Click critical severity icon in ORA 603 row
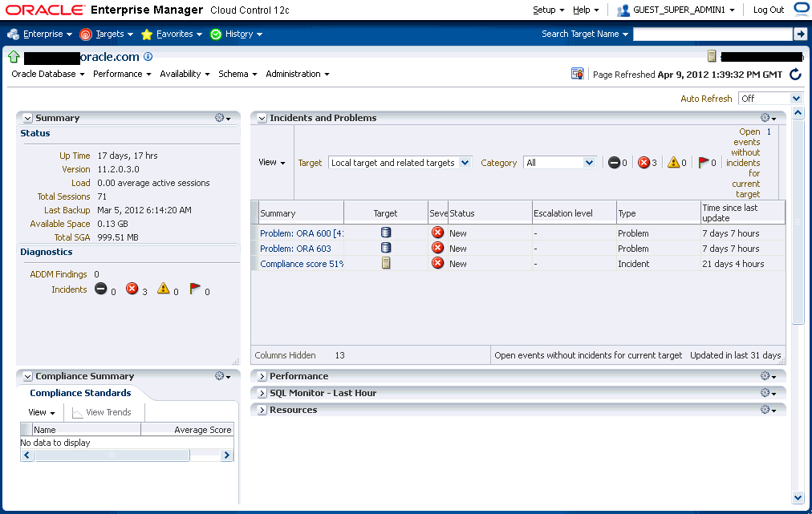The image size is (812, 514). (437, 248)
